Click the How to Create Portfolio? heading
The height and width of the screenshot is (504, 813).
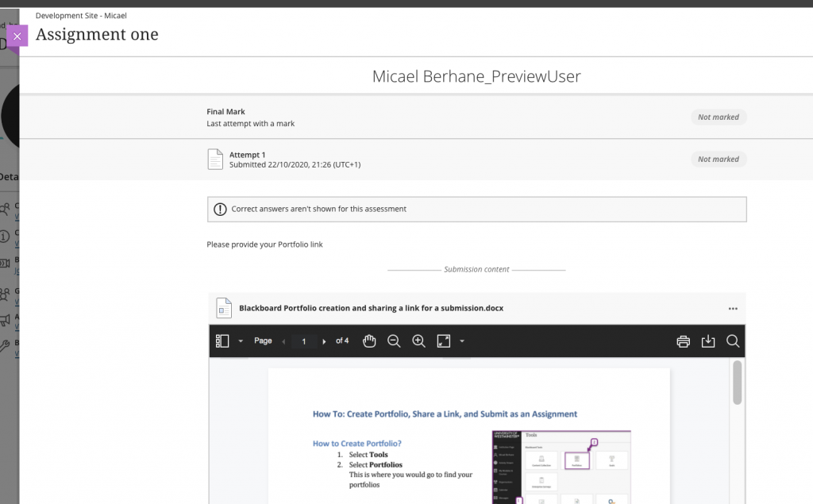(357, 444)
